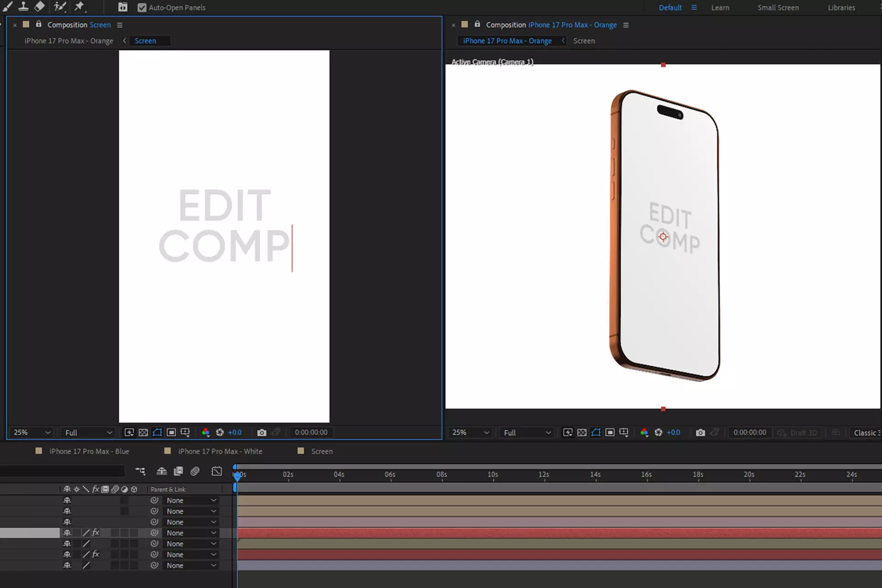Open the Classic 3D renderer dropdown
882x588 pixels.
coord(866,432)
